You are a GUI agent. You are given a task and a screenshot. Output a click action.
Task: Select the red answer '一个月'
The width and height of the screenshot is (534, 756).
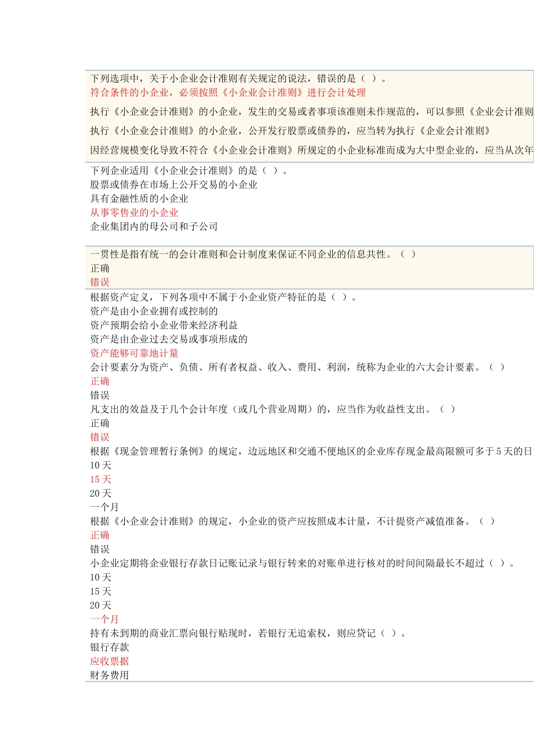105,619
